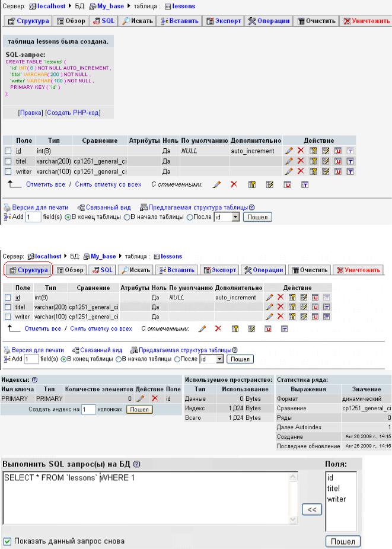Tick the id row checkbox in the upper table
Screen dimensions: 392x549
8,151
